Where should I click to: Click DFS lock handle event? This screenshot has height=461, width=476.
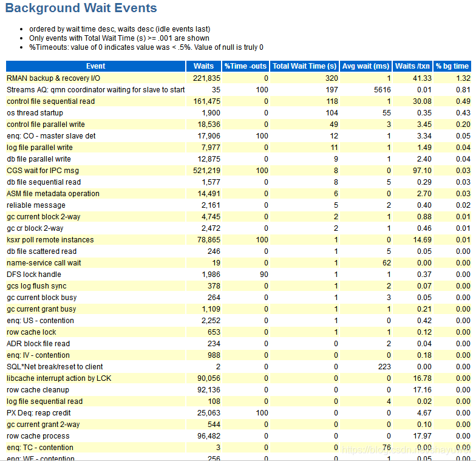(34, 275)
